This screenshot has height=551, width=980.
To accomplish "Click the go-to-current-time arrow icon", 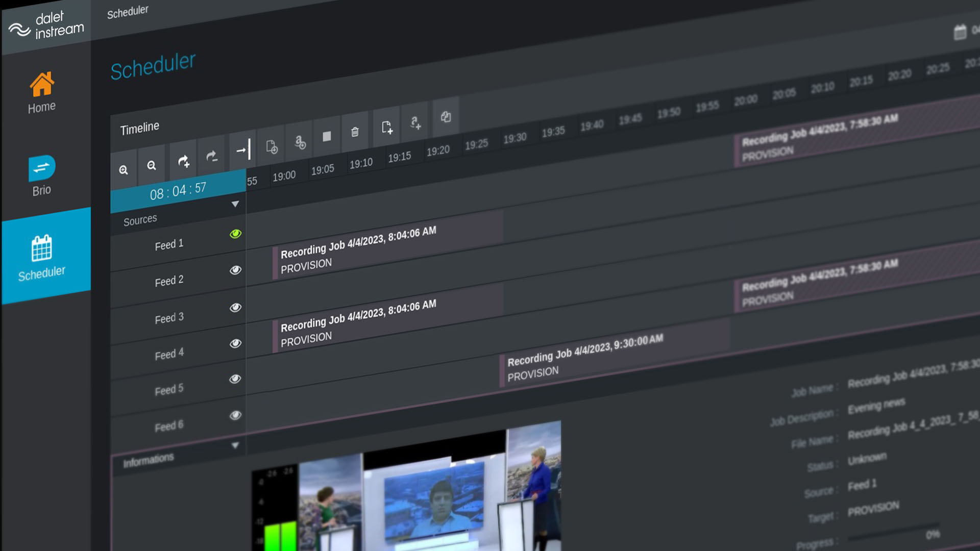I will [x=243, y=150].
